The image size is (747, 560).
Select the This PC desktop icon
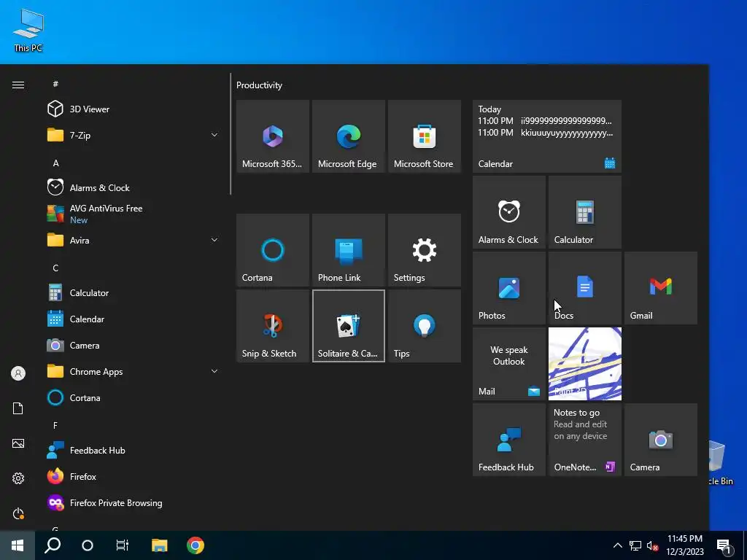click(x=28, y=30)
